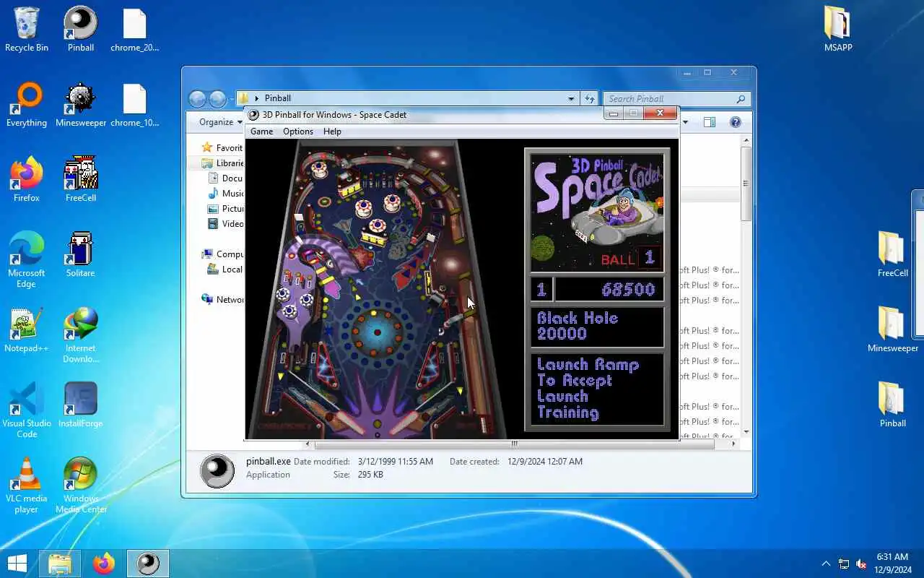Image resolution: width=924 pixels, height=578 pixels.
Task: Select the Windows Media Center desktop icon
Action: (81, 486)
